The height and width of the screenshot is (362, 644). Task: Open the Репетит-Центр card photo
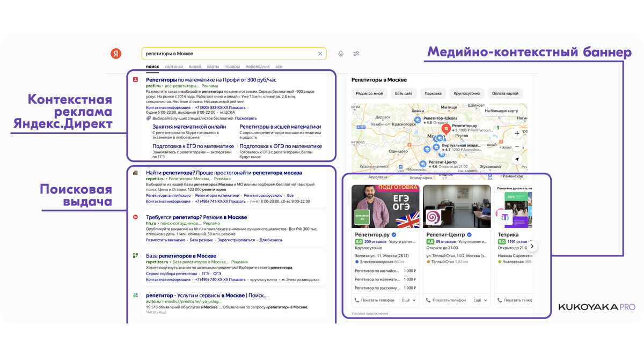click(x=457, y=206)
